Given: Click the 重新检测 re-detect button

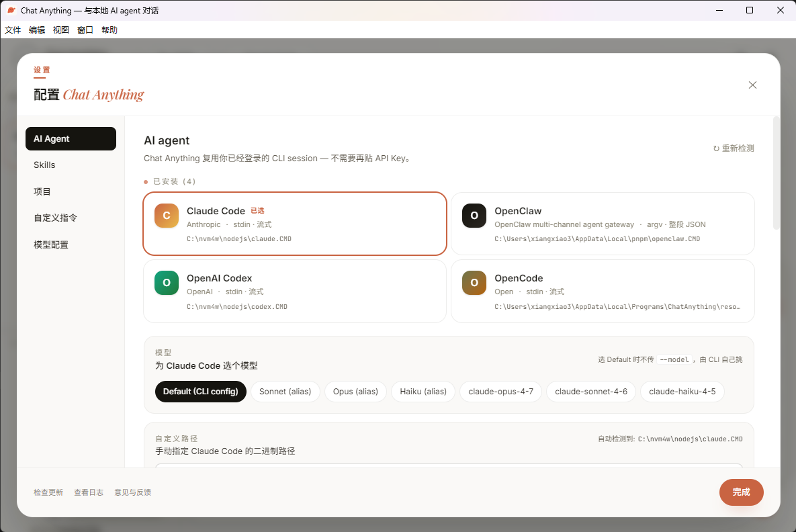Looking at the screenshot, I should pyautogui.click(x=734, y=148).
